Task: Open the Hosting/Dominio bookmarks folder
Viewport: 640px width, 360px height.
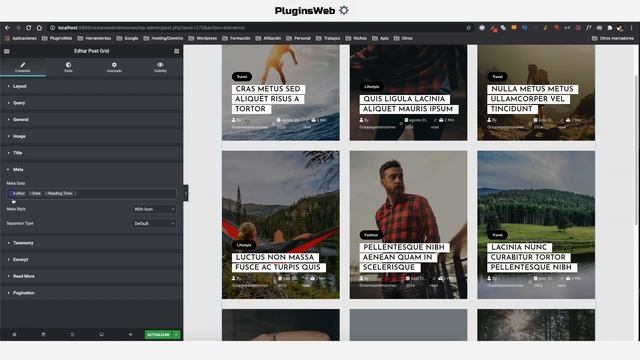Action: pyautogui.click(x=163, y=38)
